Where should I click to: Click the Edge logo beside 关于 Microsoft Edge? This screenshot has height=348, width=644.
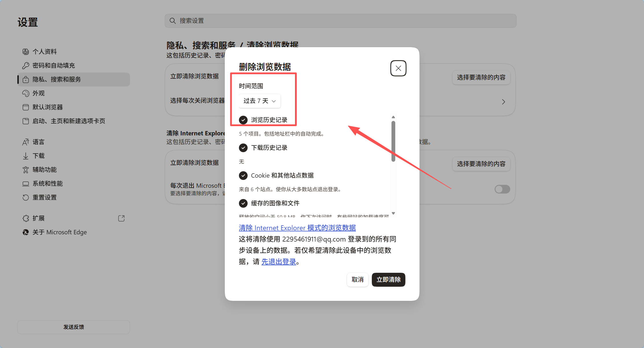click(26, 232)
